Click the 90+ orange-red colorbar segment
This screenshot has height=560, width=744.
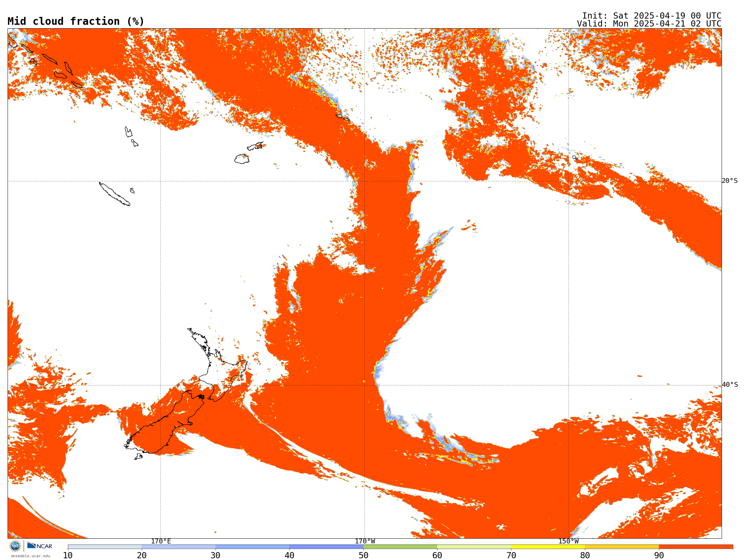(x=696, y=547)
